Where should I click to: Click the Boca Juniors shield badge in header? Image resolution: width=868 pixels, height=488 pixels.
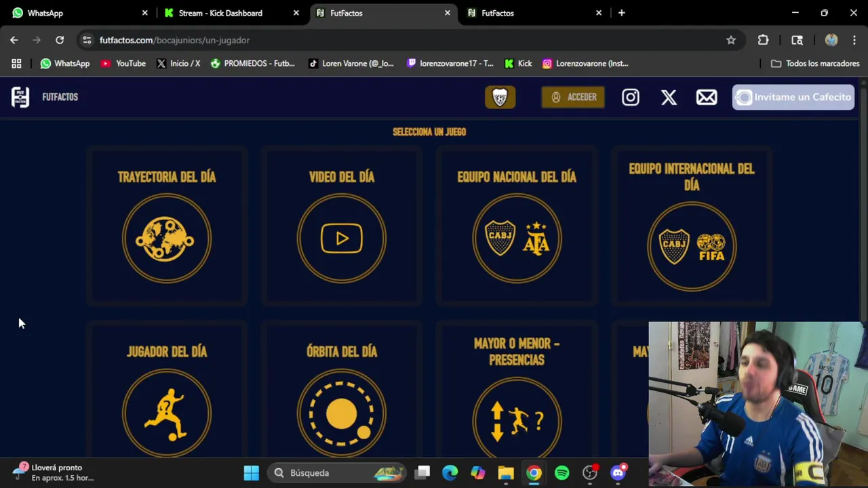click(500, 97)
